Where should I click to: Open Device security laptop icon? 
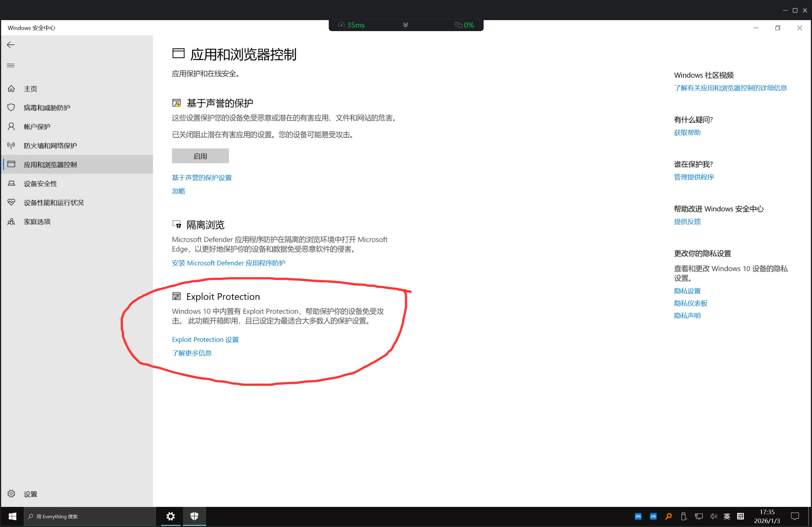(11, 183)
